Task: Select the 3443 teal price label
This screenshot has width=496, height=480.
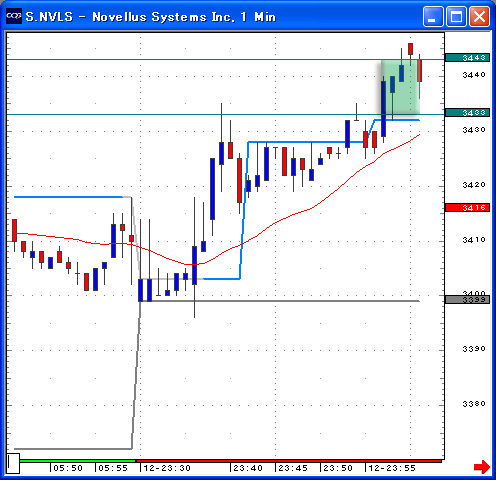Action: (467, 58)
